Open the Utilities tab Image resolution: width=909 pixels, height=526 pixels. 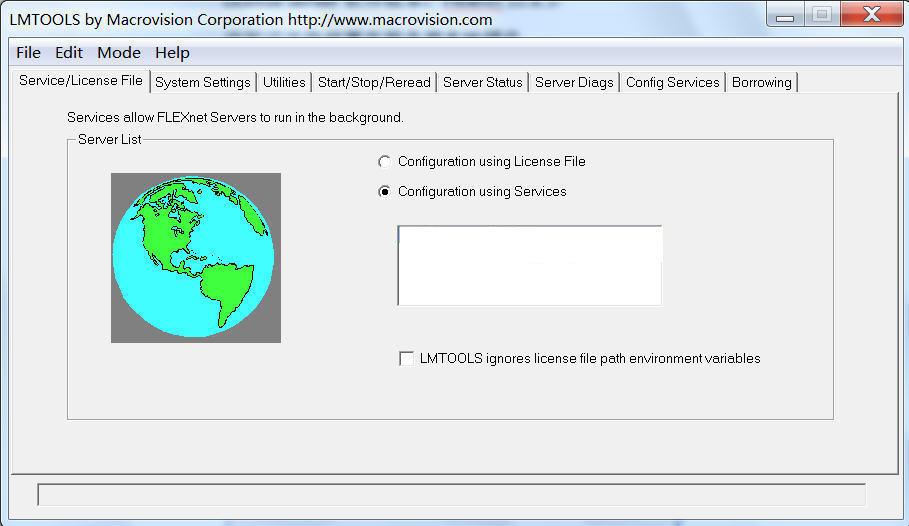click(x=284, y=82)
